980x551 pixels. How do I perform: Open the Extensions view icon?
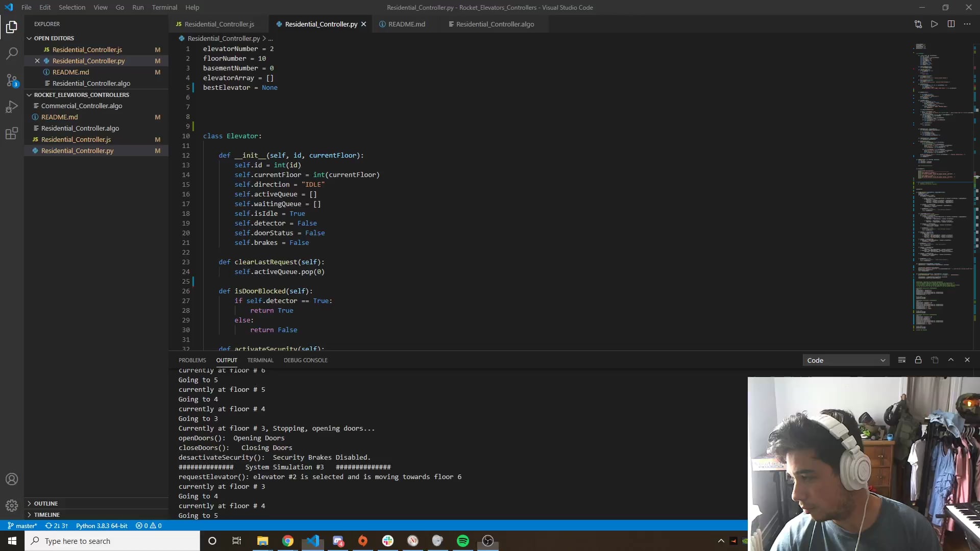[12, 134]
